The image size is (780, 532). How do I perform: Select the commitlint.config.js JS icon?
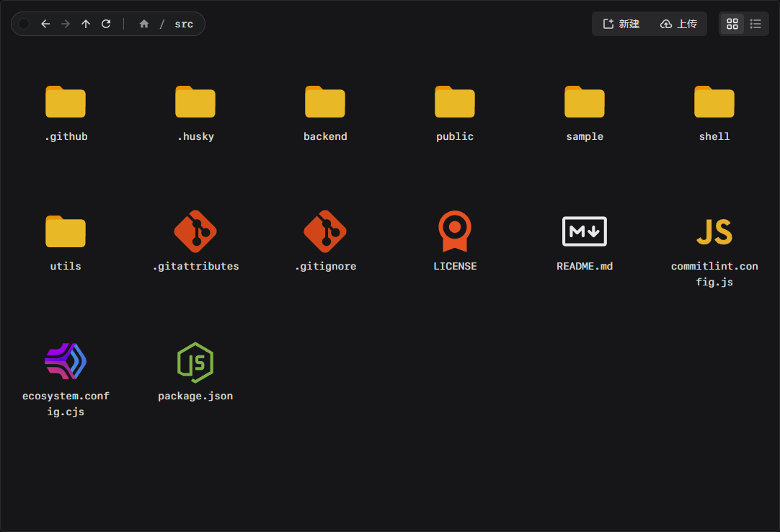coord(714,232)
